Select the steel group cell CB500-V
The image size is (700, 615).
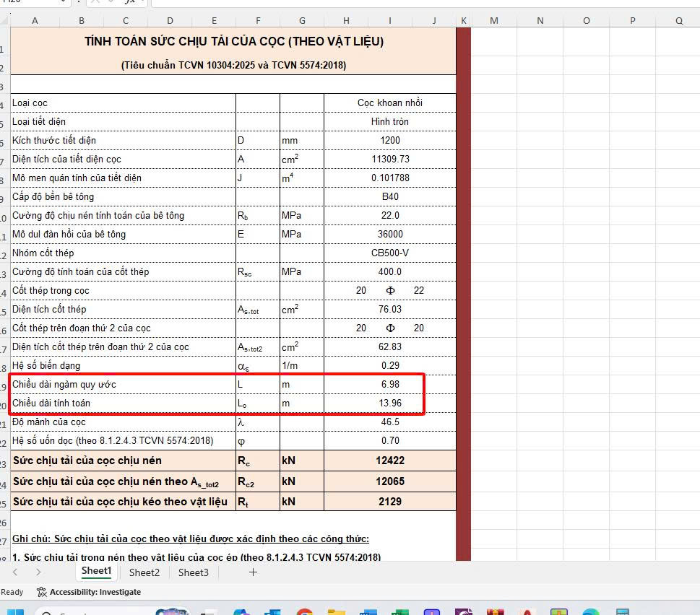(389, 253)
